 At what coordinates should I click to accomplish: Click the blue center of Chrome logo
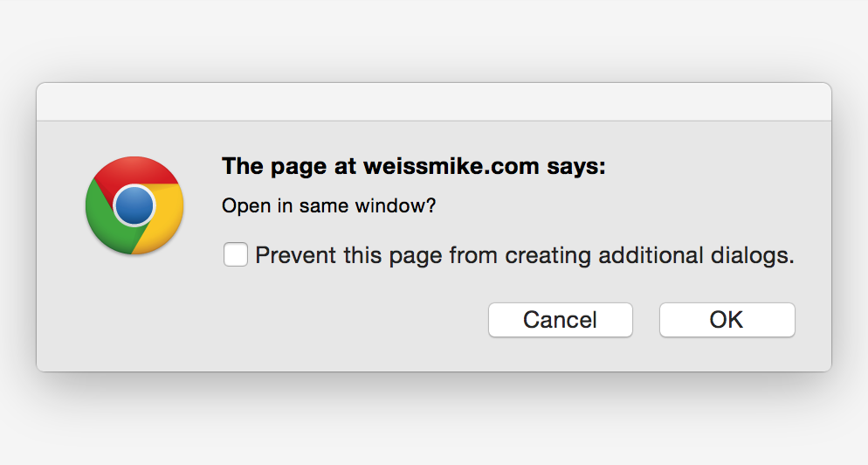[134, 206]
